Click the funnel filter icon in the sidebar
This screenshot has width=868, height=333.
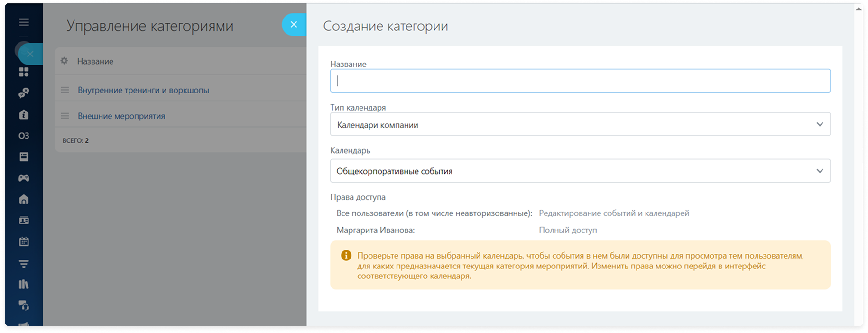coord(24,264)
